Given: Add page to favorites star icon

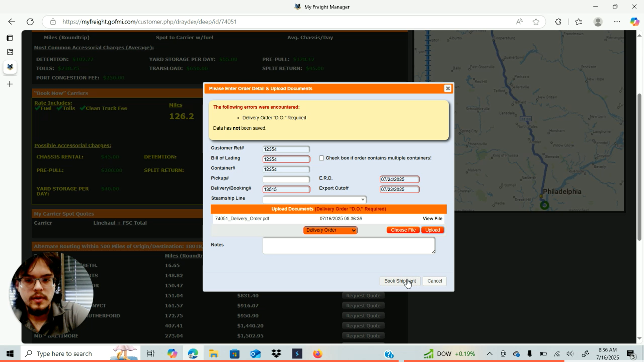Looking at the screenshot, I should coord(536,22).
